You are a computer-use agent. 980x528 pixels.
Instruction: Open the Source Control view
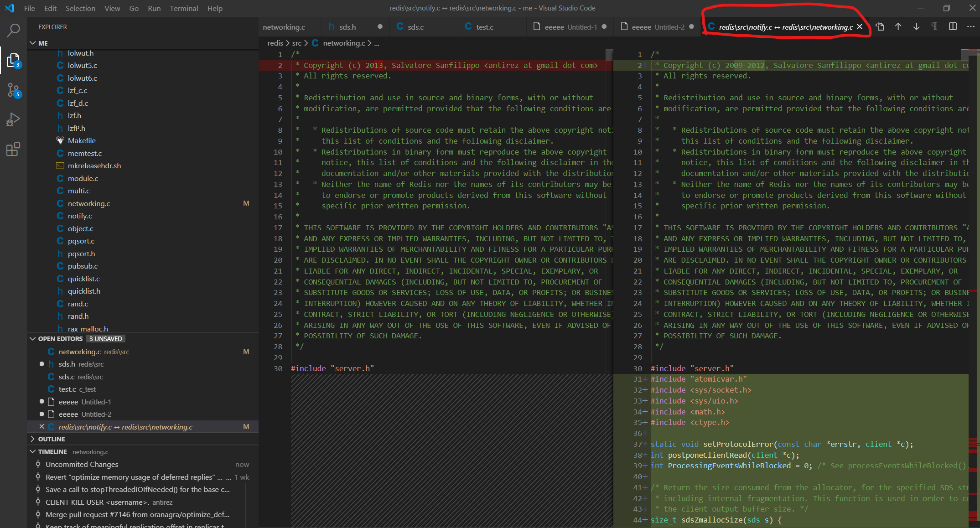click(x=13, y=90)
